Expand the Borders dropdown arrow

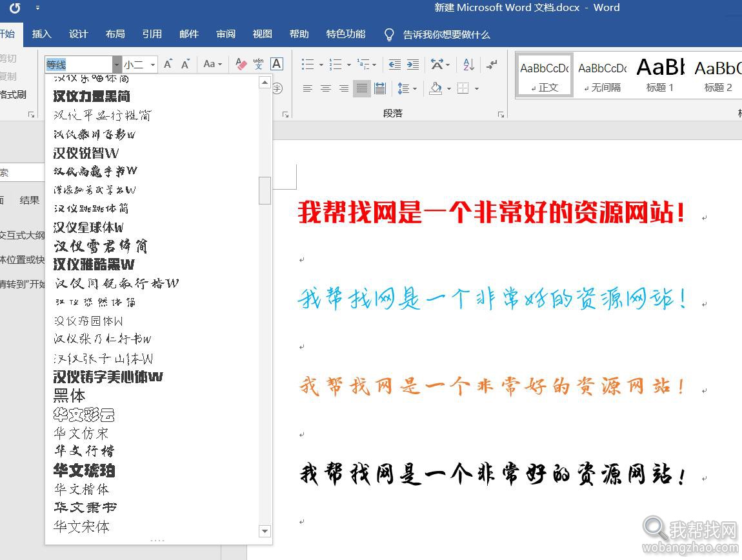(x=477, y=88)
